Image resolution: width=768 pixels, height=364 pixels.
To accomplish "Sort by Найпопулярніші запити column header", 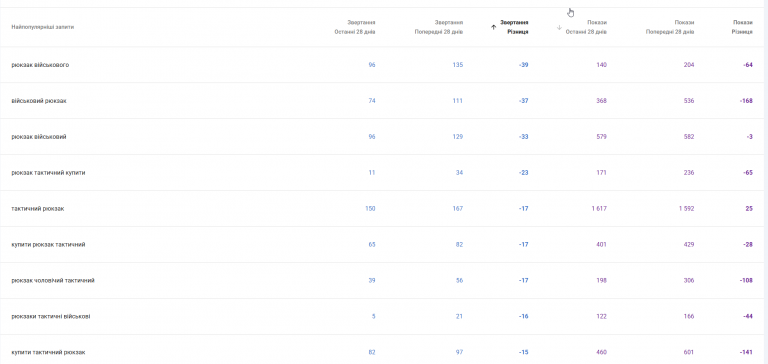I will [43, 27].
